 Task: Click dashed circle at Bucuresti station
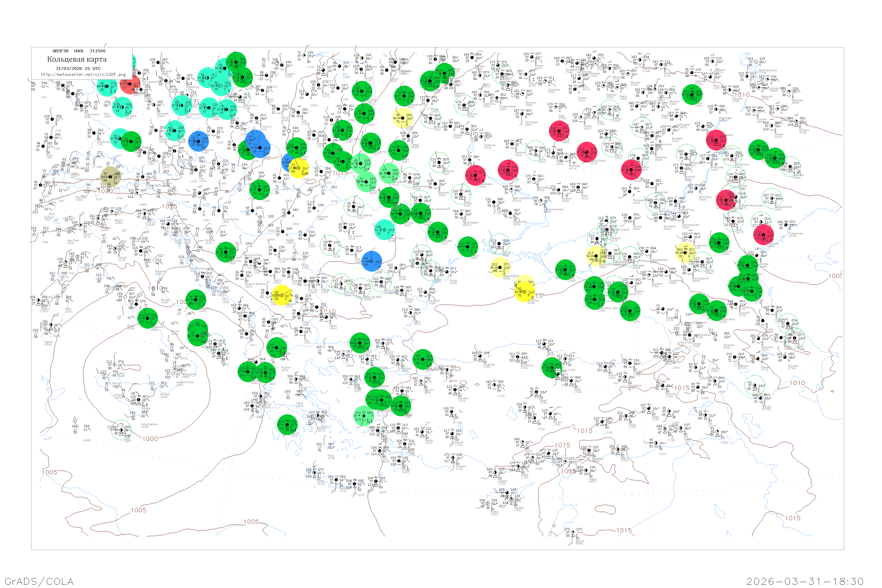tap(381, 282)
